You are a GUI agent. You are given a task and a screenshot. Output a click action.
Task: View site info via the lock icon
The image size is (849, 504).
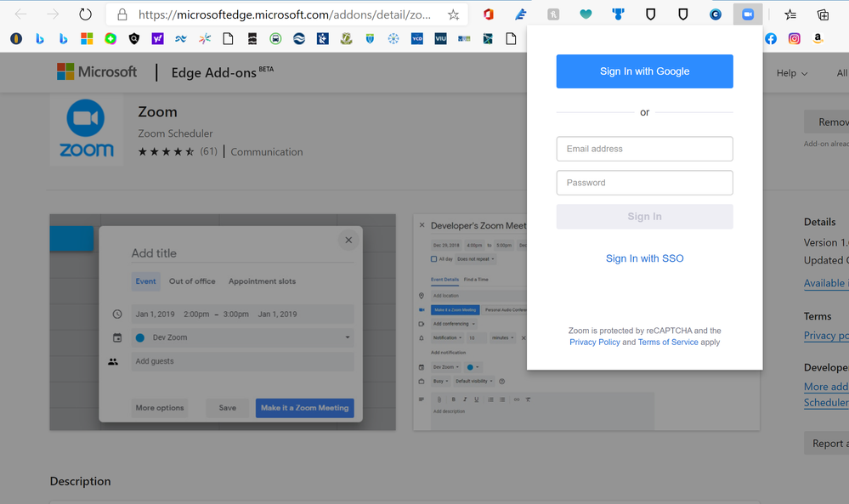122,14
